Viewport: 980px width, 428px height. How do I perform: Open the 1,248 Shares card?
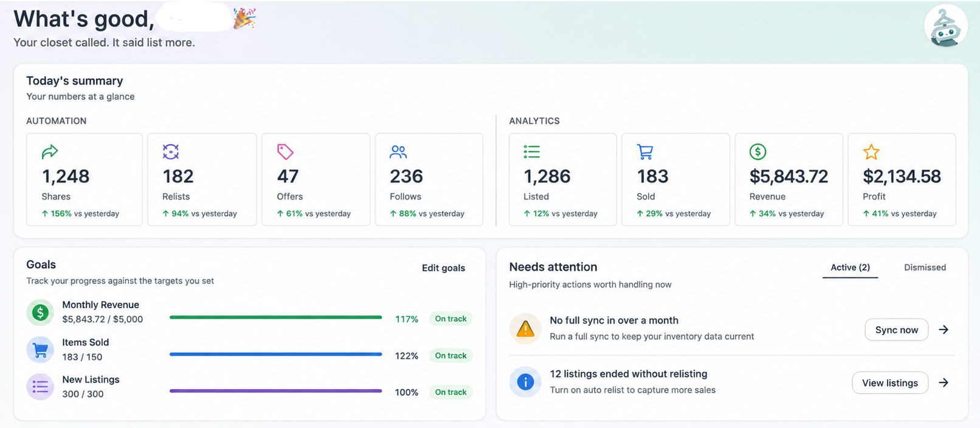click(85, 179)
